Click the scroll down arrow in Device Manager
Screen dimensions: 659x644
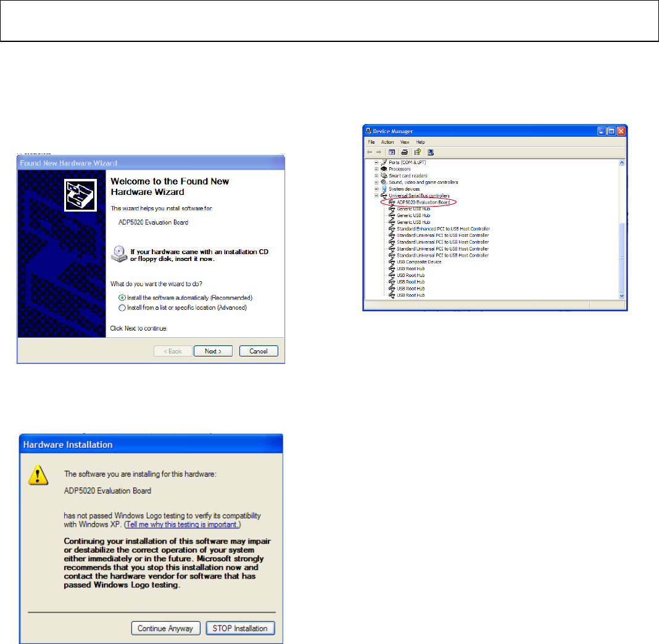coord(622,295)
